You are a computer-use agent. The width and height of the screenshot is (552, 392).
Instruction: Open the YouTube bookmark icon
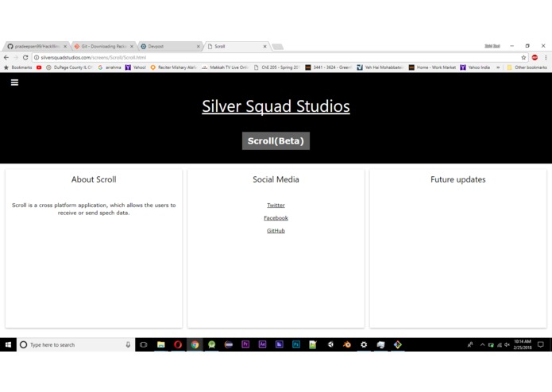(39, 67)
